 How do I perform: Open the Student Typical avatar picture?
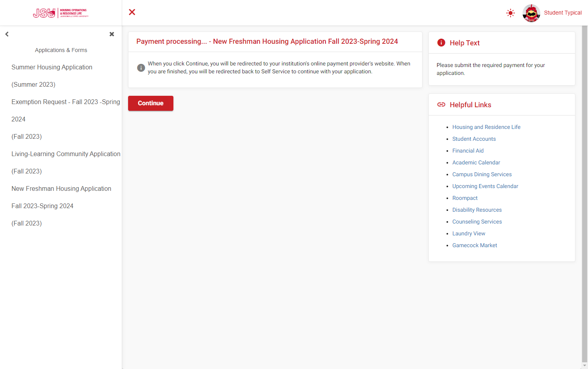(x=531, y=13)
